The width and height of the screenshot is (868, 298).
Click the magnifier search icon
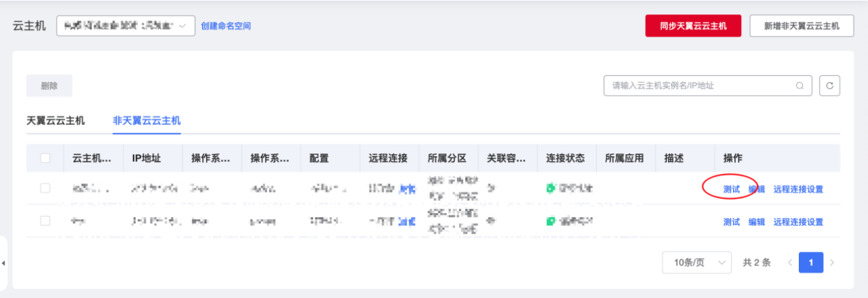[800, 86]
